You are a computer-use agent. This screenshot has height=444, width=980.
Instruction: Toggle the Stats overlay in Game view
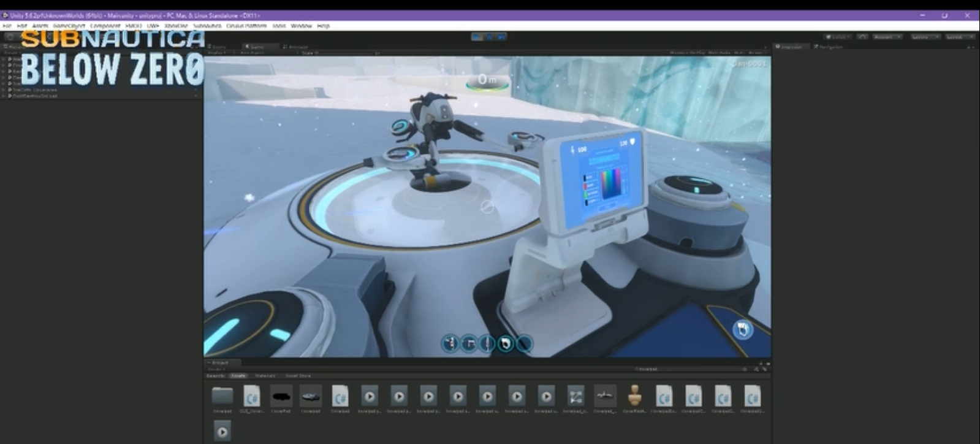pos(739,53)
